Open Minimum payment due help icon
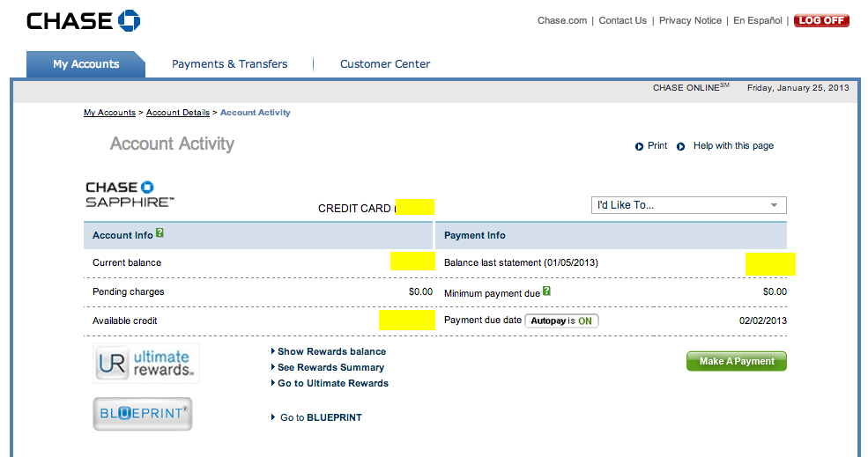This screenshot has height=457, width=868. (x=546, y=291)
